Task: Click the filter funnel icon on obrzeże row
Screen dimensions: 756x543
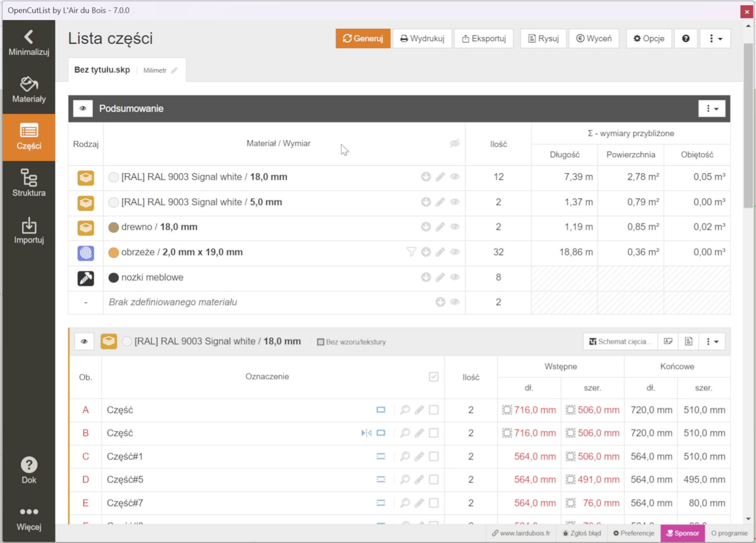Action: [412, 252]
